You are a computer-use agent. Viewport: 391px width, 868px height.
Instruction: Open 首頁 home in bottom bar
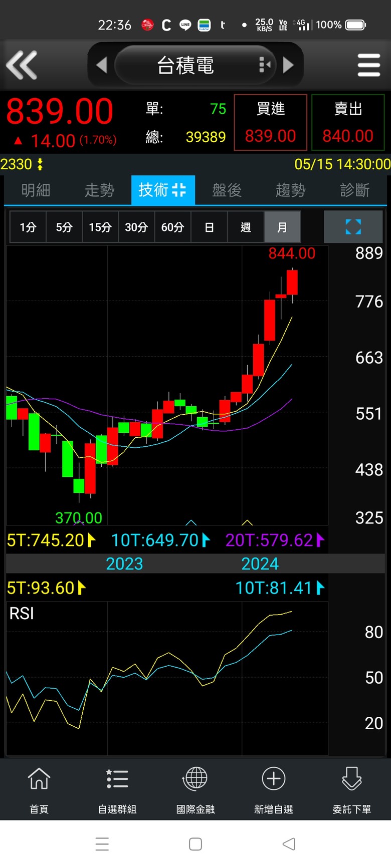point(39,790)
